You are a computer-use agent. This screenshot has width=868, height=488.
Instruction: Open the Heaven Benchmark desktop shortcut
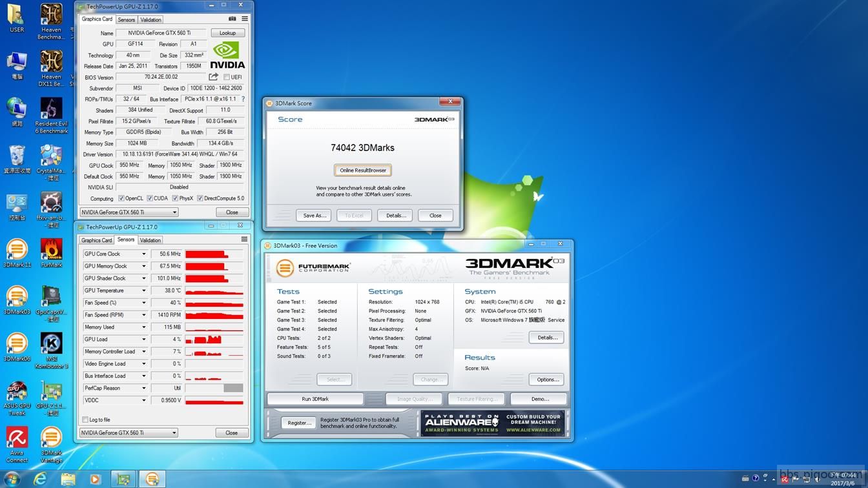click(x=51, y=21)
